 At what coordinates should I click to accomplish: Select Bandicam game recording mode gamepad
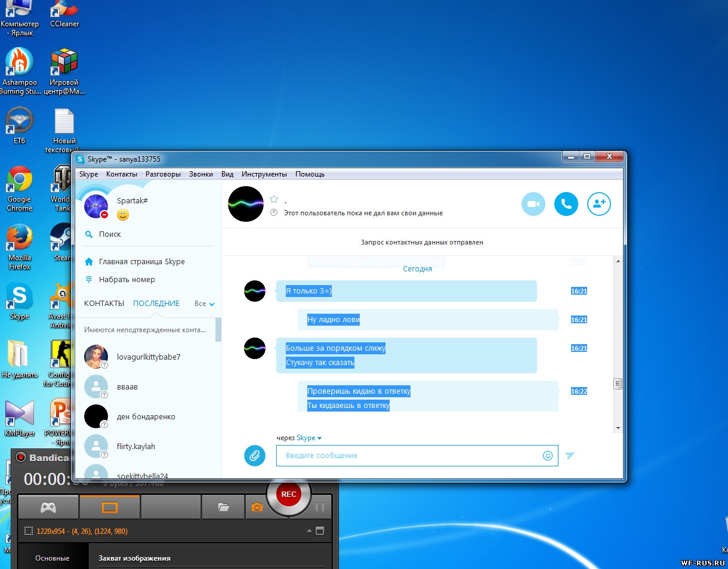pyautogui.click(x=48, y=507)
